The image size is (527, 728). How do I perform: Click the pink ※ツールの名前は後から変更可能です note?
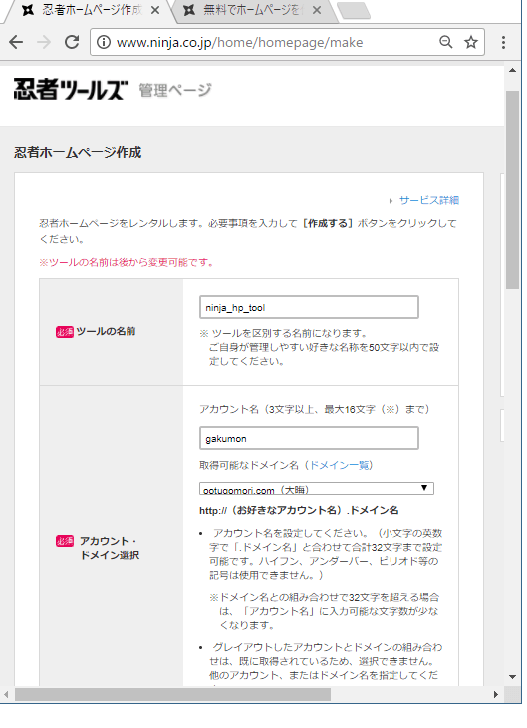[x=127, y=263]
